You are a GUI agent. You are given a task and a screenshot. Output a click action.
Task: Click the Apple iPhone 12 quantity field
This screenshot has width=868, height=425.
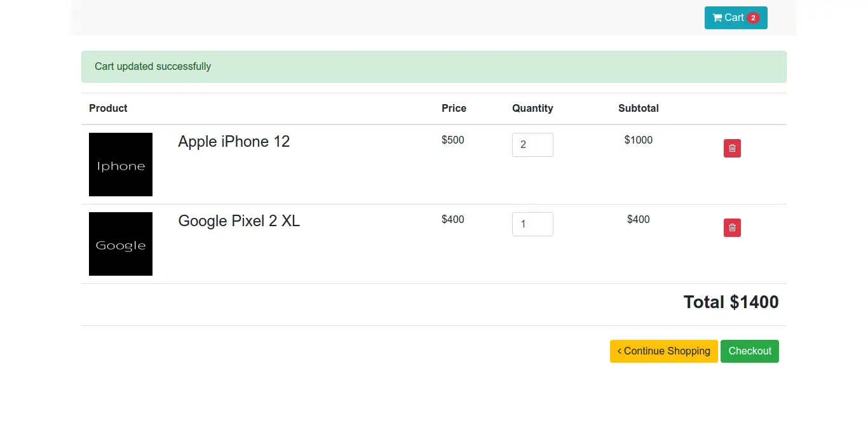point(532,145)
